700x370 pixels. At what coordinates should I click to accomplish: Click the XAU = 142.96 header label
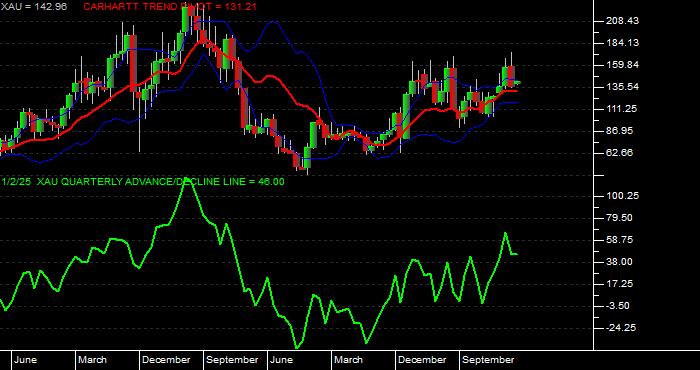[x=33, y=7]
